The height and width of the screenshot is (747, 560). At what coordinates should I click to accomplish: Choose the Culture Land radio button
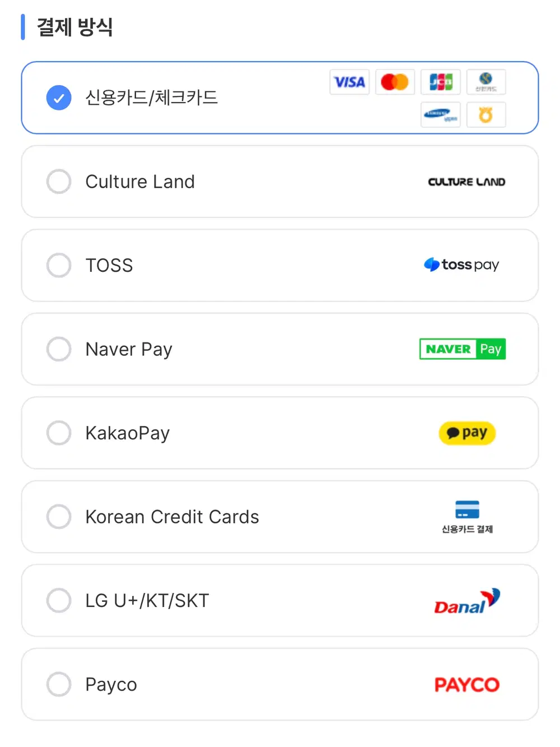click(x=59, y=182)
